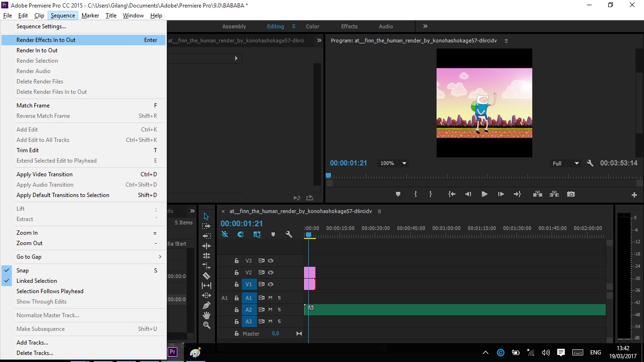
Task: Switch to the Color workspace tab
Action: pos(313,26)
